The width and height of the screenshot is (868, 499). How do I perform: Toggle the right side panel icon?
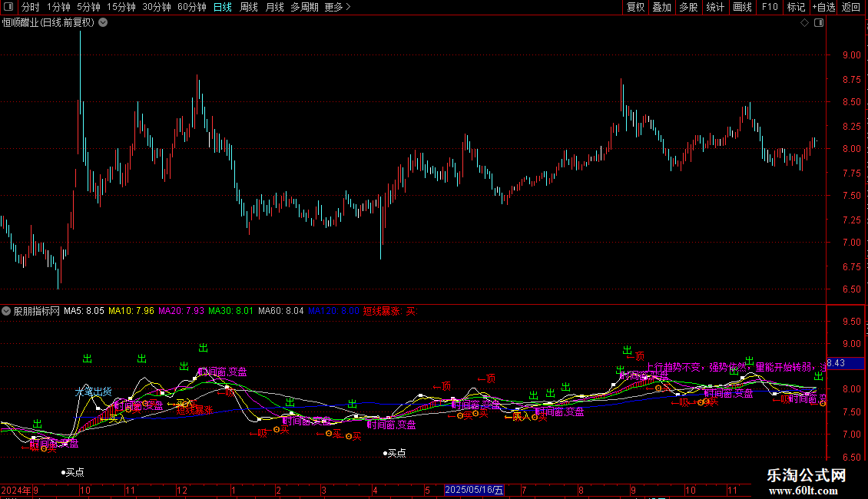(x=819, y=23)
